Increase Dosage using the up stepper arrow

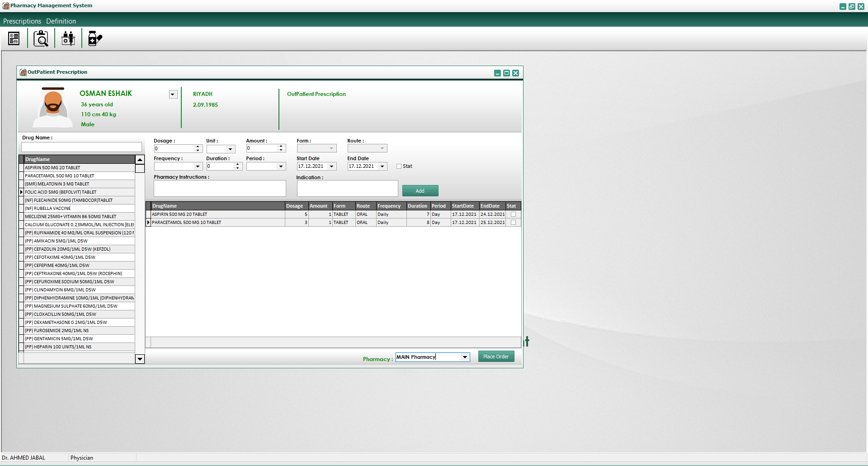(x=198, y=146)
